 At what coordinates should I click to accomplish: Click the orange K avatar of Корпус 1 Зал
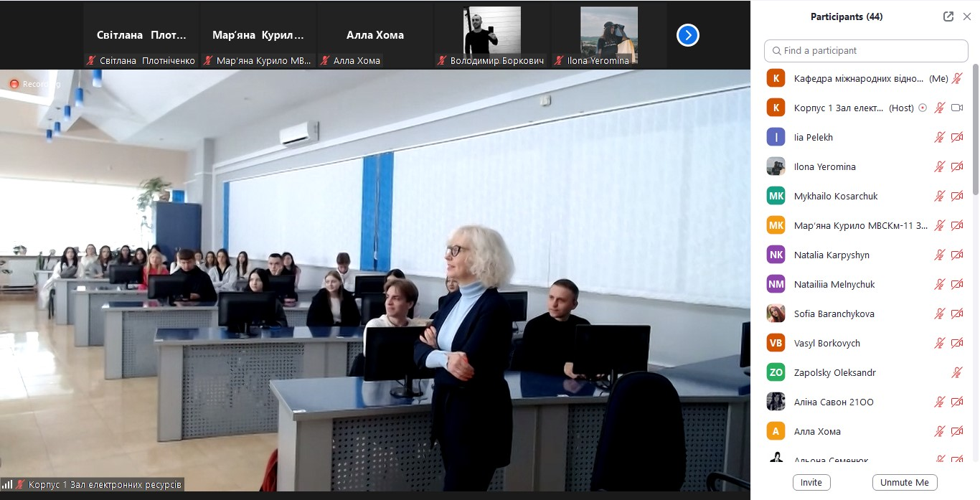point(776,108)
